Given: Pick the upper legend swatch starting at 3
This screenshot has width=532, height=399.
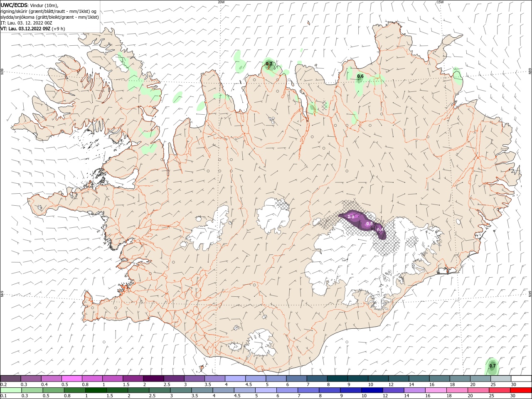Looking at the screenshot, I should 194,379.
